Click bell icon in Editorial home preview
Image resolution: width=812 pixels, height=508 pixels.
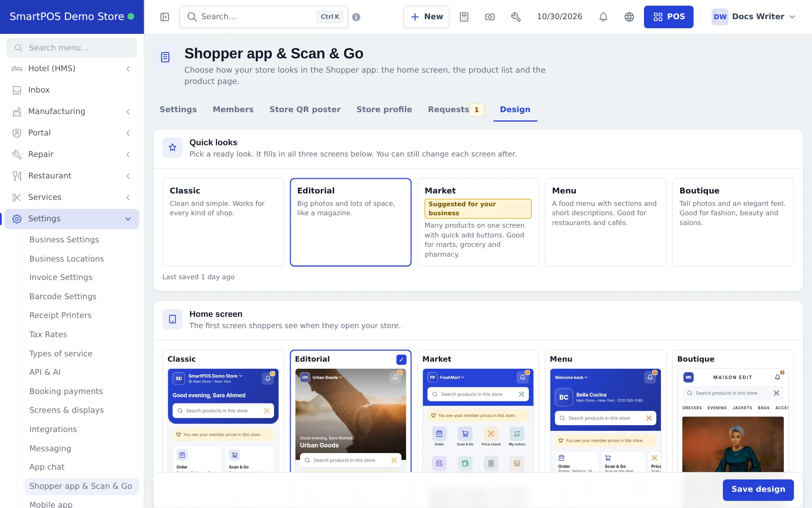point(395,377)
